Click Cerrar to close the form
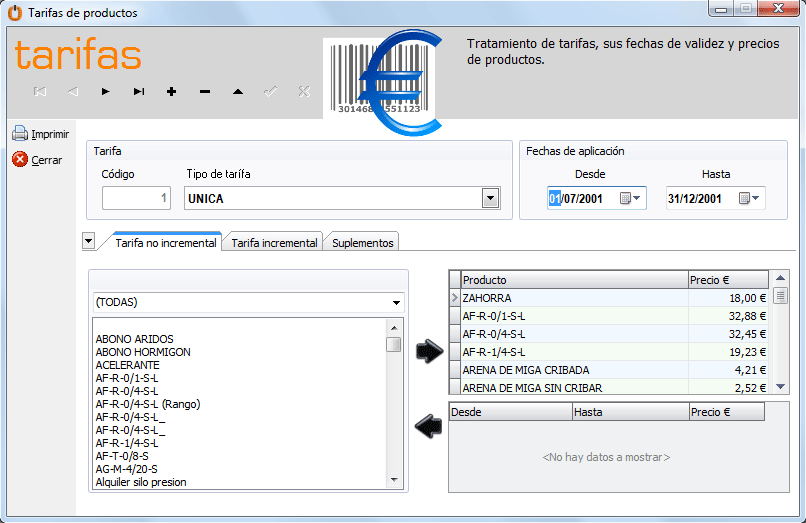 (46, 160)
